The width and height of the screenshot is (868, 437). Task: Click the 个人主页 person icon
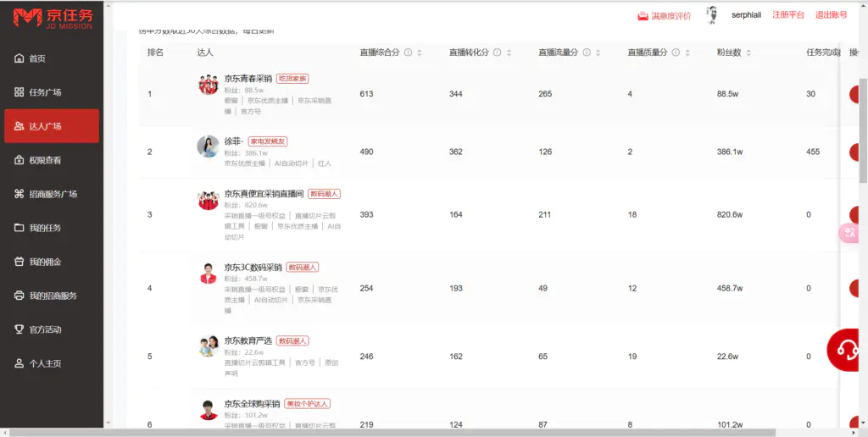(19, 363)
